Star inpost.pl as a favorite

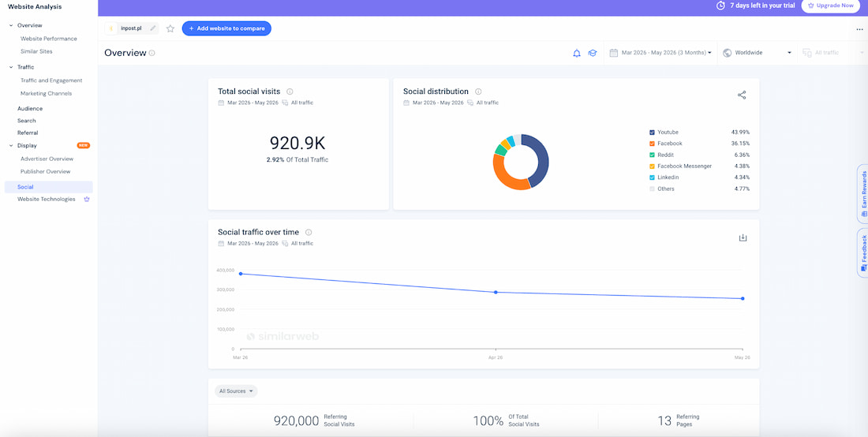[170, 28]
